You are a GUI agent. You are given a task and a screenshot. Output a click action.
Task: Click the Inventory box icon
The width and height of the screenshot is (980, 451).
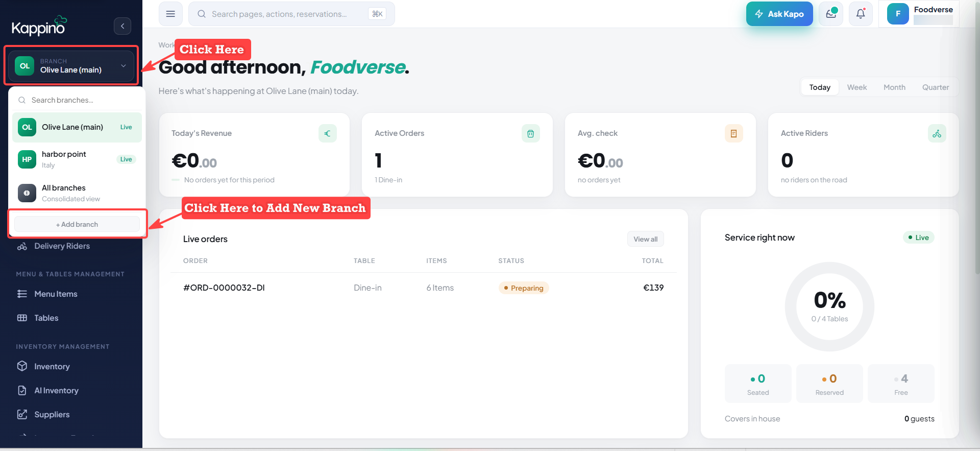[22, 366]
